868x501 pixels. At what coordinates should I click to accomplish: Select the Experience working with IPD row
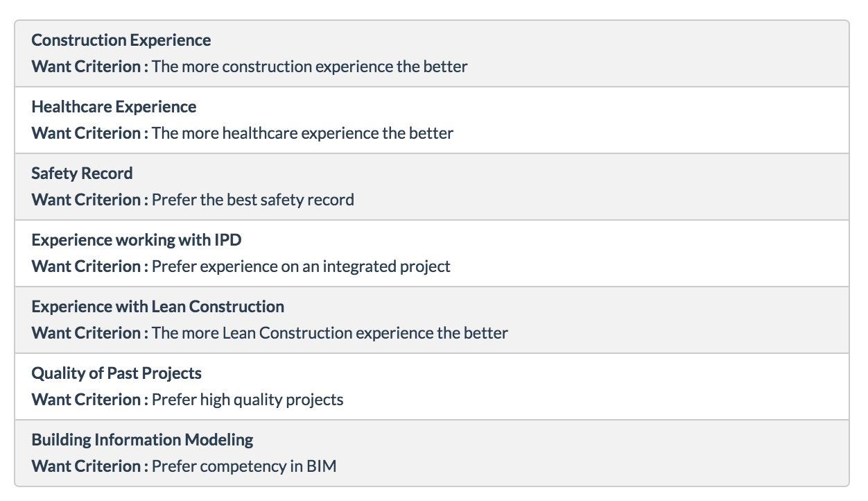point(432,253)
